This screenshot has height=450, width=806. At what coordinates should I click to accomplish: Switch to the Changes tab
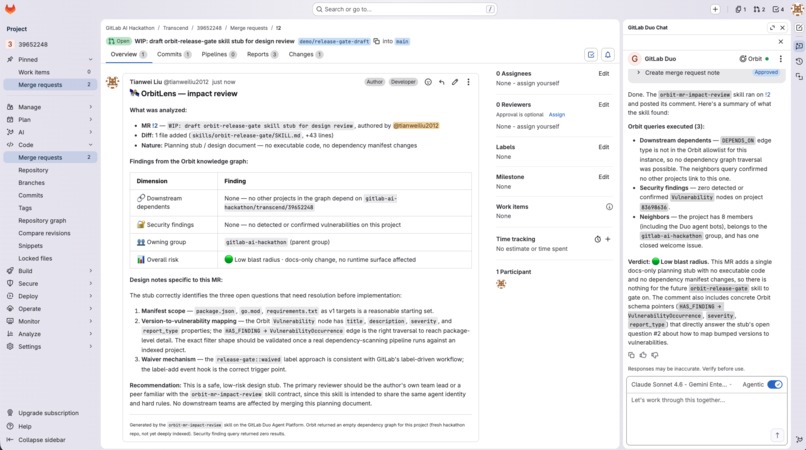coord(306,55)
